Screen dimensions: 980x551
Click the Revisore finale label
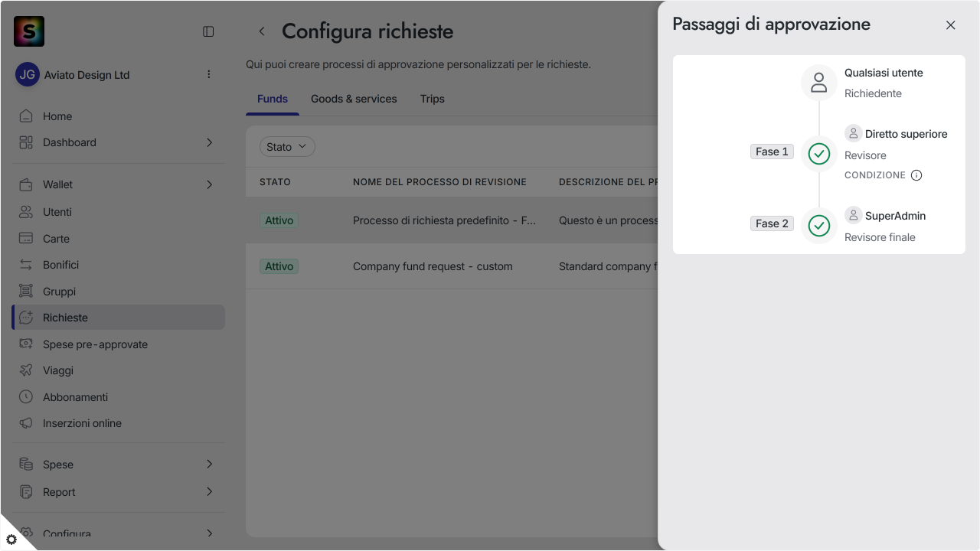[x=880, y=237]
